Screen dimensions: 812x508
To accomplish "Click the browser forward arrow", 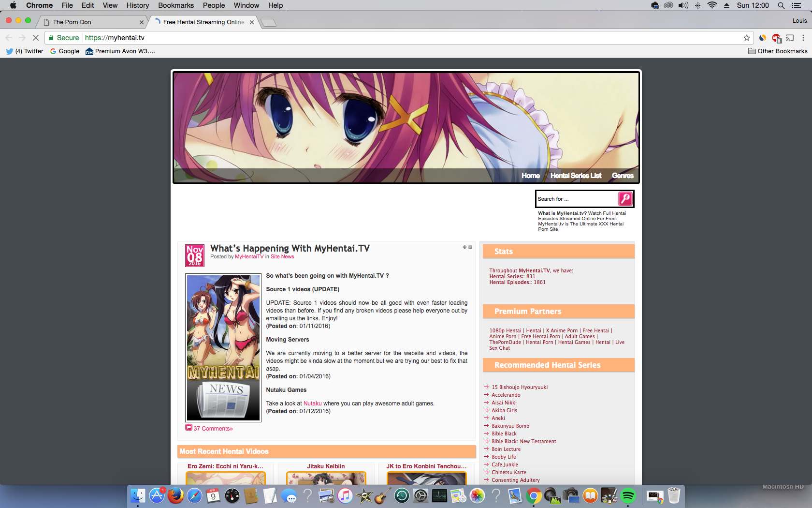I will click(22, 38).
